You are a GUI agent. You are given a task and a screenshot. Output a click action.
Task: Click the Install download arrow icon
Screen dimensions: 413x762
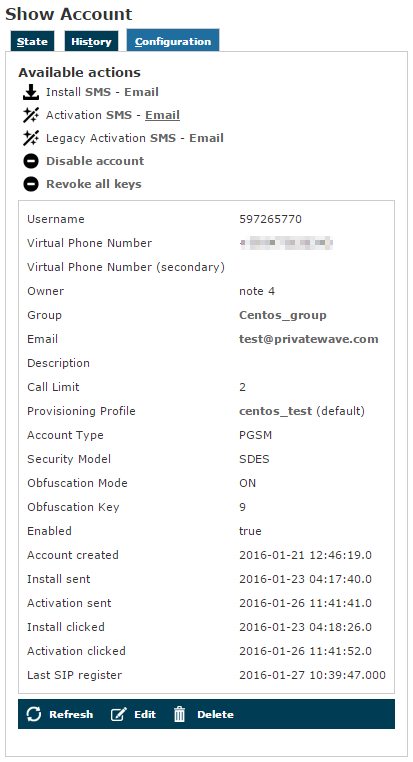[31, 92]
